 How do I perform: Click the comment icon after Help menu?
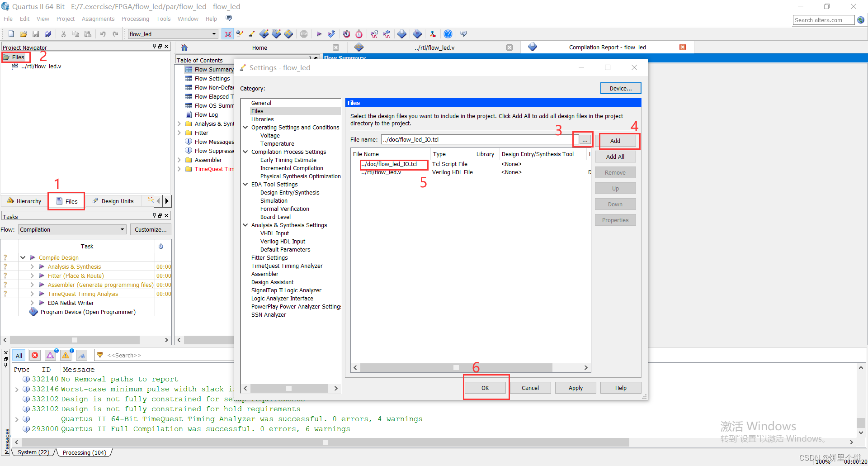229,19
